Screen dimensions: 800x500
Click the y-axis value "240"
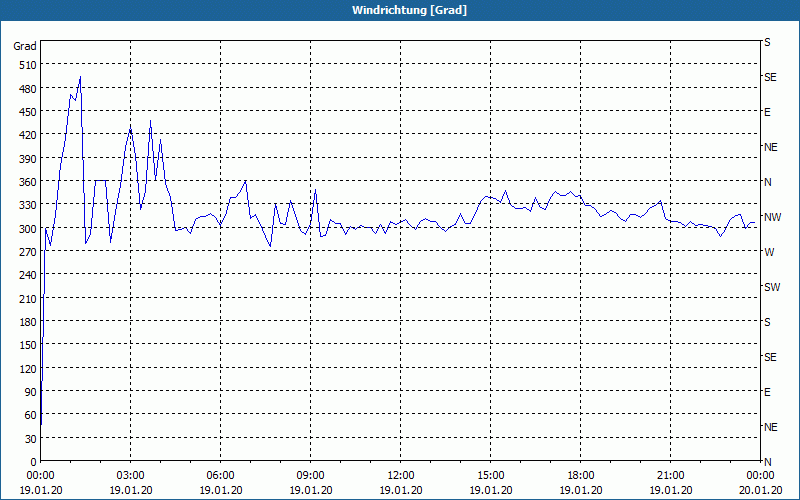pos(28,276)
